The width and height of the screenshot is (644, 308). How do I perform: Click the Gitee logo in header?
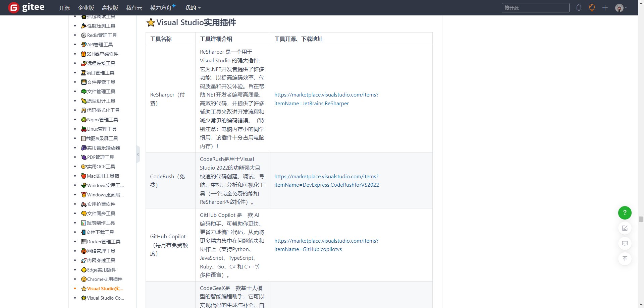(x=26, y=7)
